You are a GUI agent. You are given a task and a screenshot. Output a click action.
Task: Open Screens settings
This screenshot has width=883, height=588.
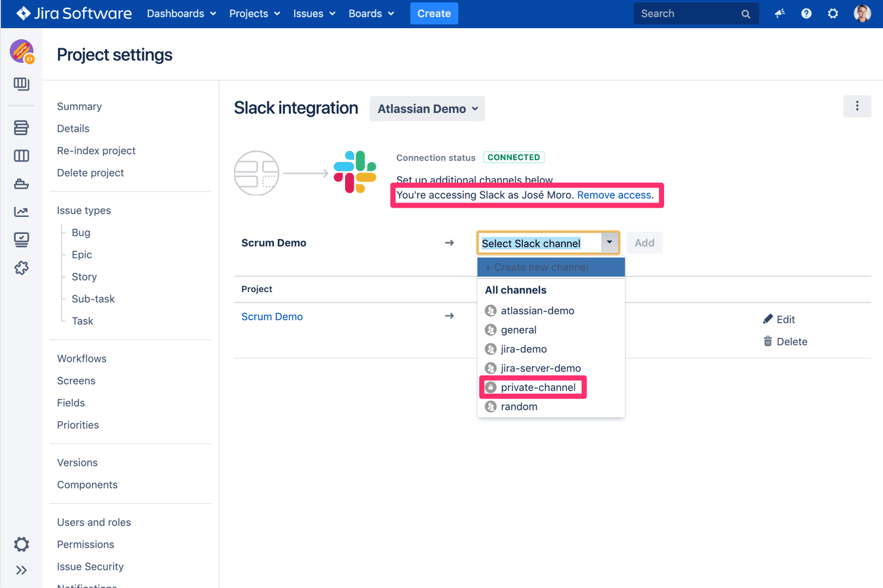point(76,381)
